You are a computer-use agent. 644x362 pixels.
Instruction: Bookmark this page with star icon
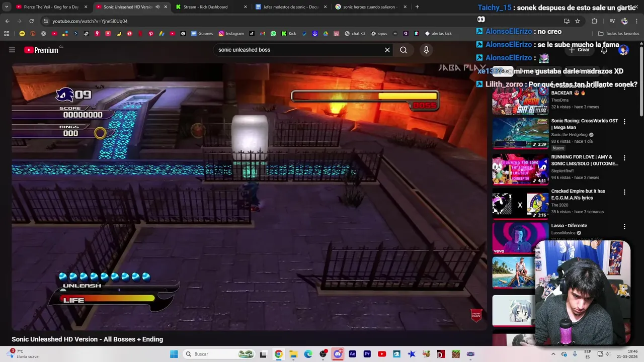578,21
